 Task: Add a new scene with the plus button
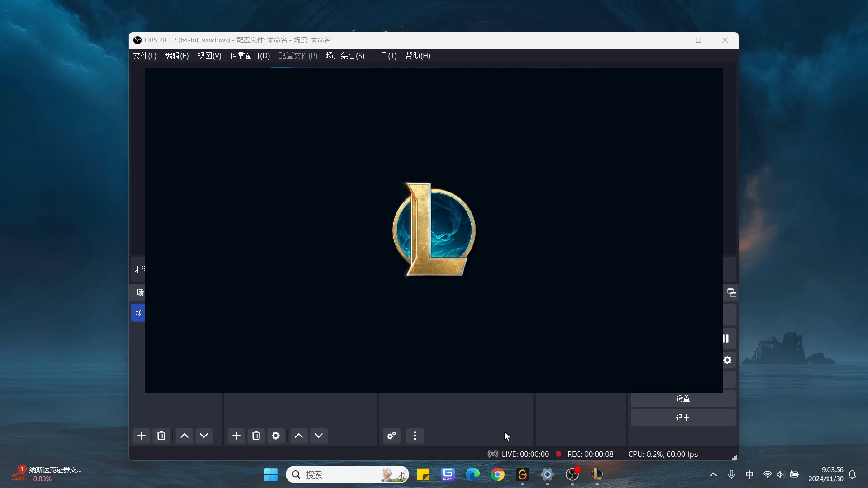142,436
